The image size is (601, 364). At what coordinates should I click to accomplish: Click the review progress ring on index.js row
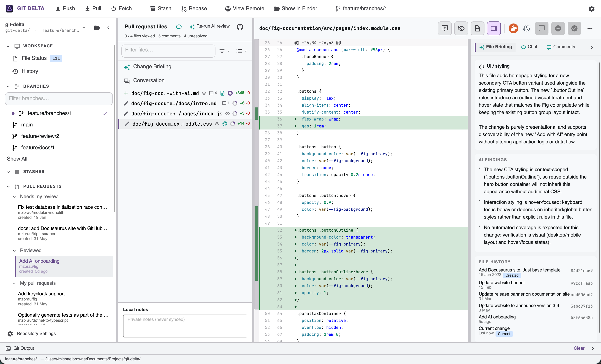tap(235, 114)
